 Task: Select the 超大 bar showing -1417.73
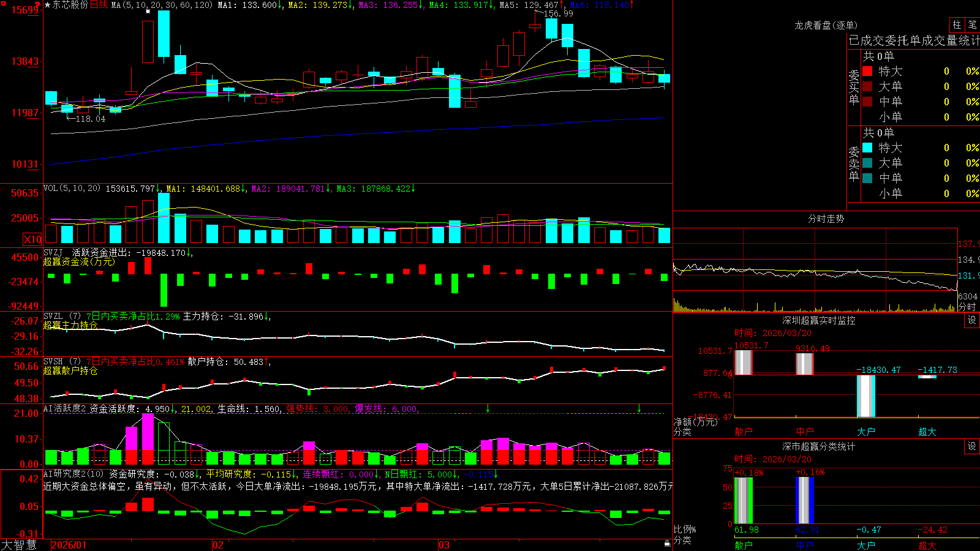[927, 377]
